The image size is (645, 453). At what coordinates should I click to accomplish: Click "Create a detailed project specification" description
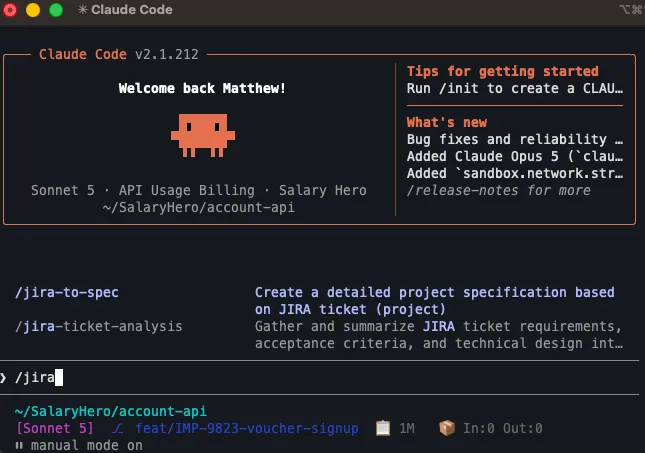(435, 301)
